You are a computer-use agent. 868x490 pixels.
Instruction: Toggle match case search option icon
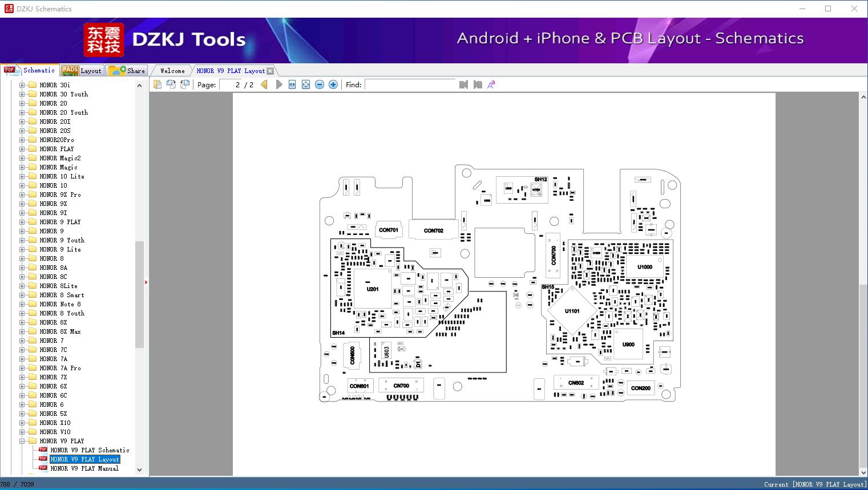(x=491, y=84)
